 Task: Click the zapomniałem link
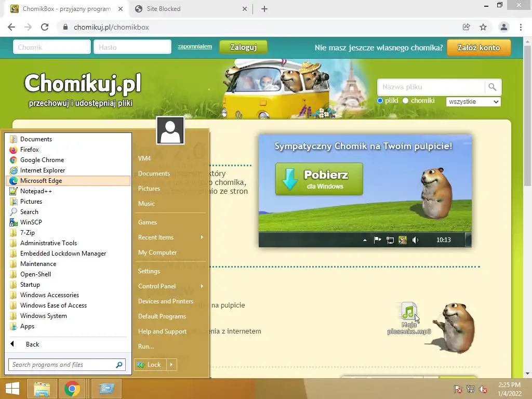pyautogui.click(x=195, y=46)
